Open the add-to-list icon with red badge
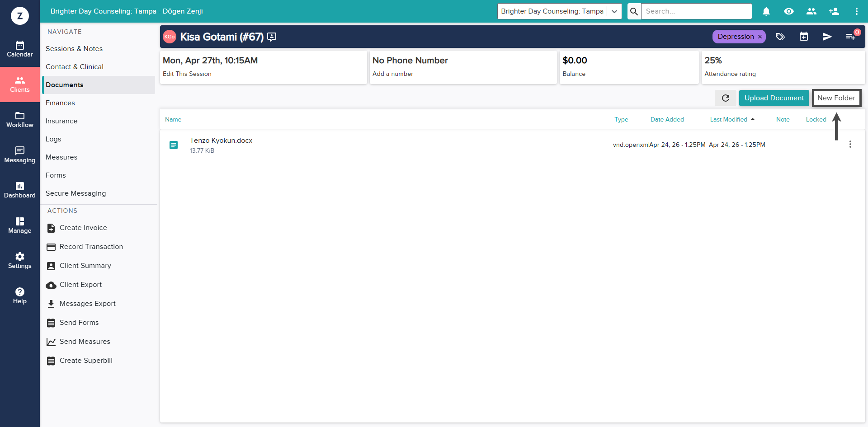The height and width of the screenshot is (427, 868). coord(851,37)
